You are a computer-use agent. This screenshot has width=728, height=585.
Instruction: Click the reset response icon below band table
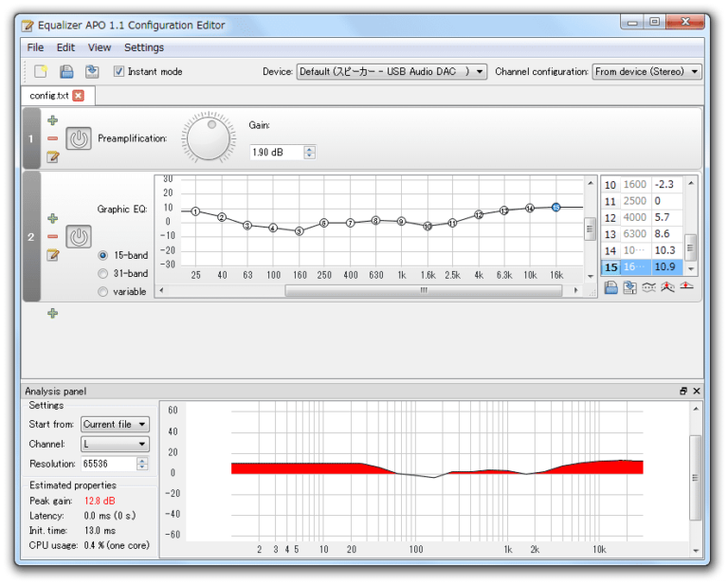point(686,288)
